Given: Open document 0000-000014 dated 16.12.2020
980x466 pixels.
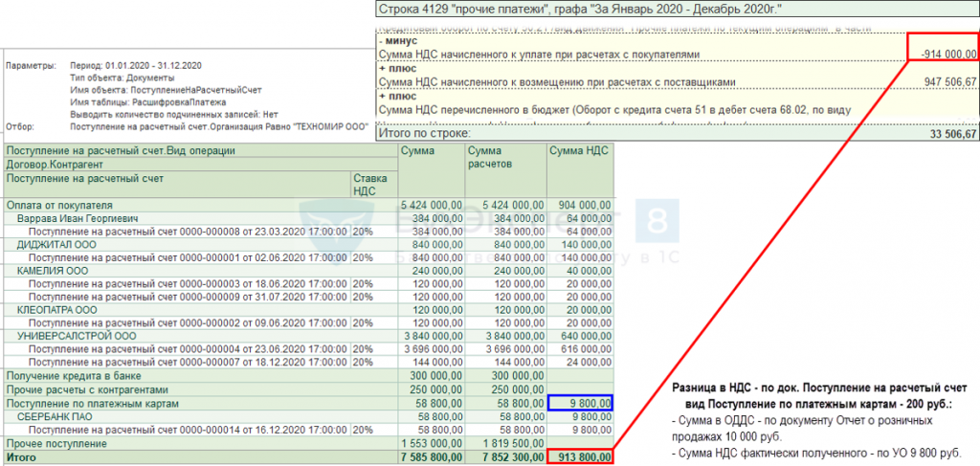Looking at the screenshot, I should (x=189, y=430).
